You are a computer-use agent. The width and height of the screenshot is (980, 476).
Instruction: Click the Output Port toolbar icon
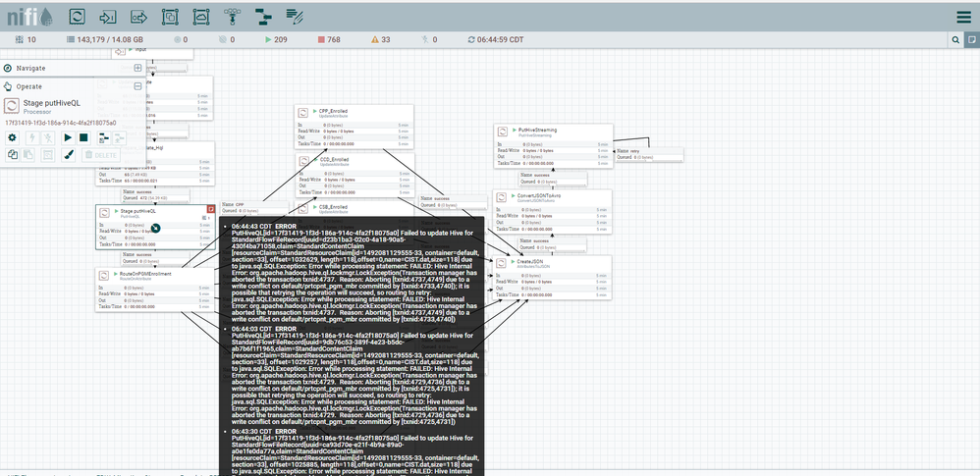pyautogui.click(x=139, y=16)
